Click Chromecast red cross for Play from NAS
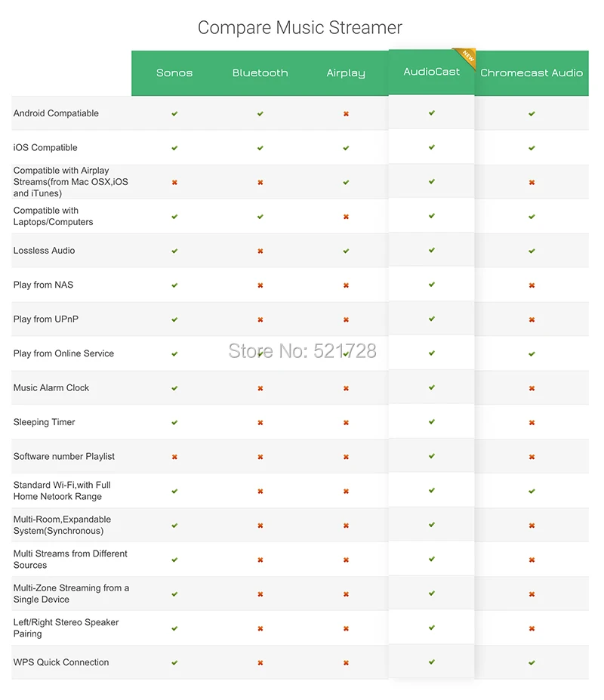This screenshot has height=700, width=604. coord(532,285)
